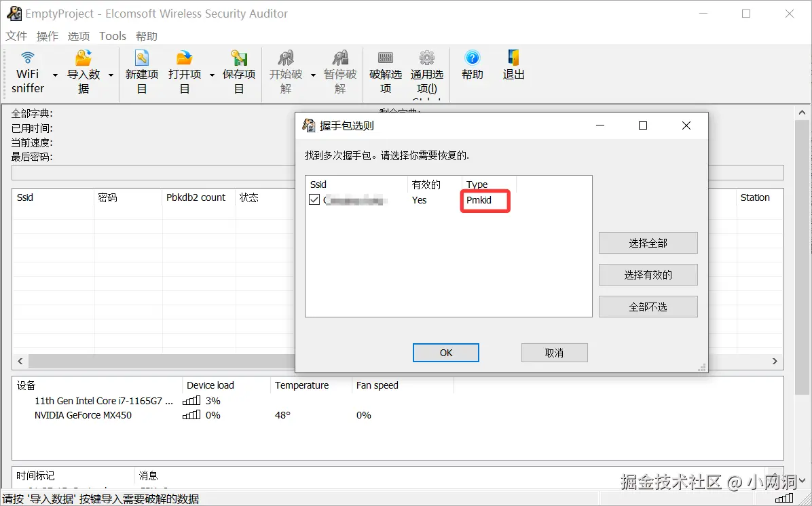Click the Device load column header
The width and height of the screenshot is (812, 506).
[x=226, y=385]
